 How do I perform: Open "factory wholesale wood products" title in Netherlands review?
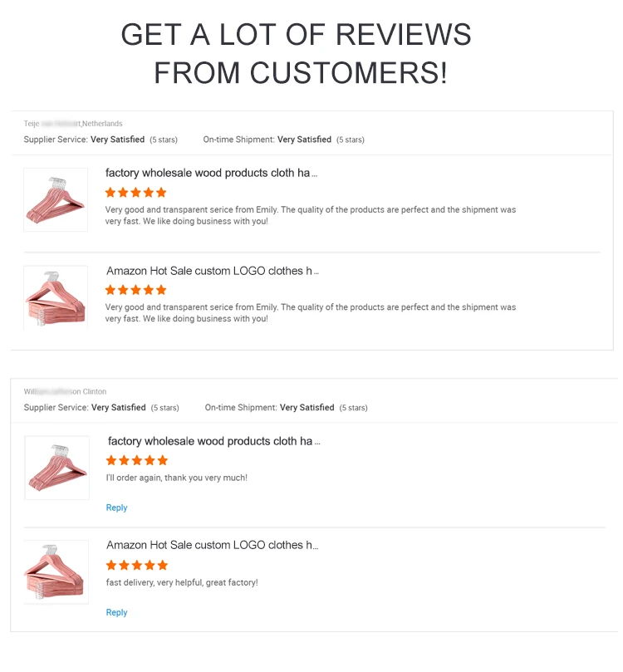211,173
